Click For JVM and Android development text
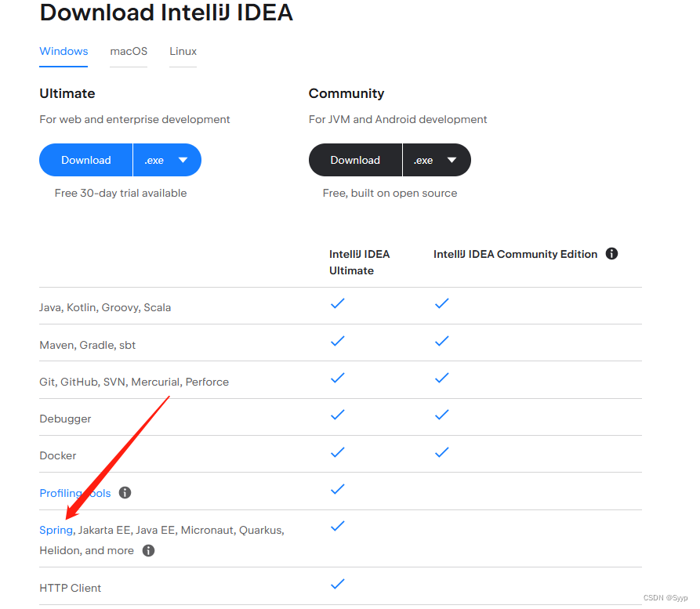This screenshot has width=700, height=609. click(x=397, y=119)
